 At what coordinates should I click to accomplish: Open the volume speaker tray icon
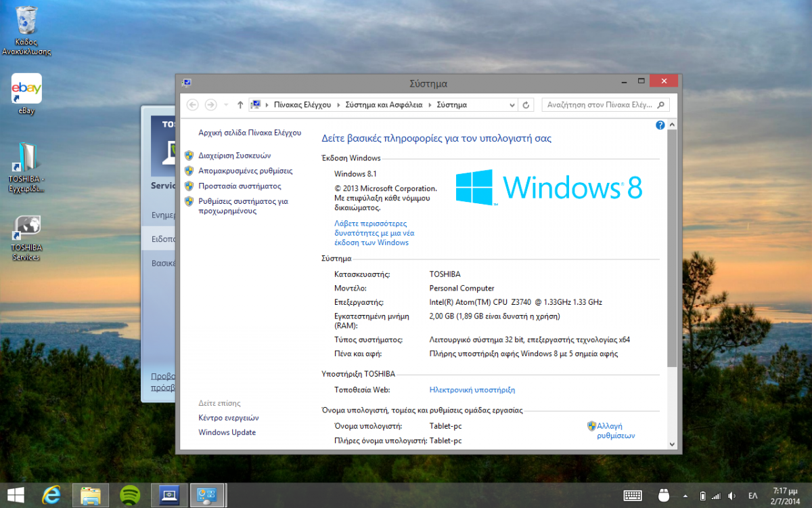coord(731,496)
